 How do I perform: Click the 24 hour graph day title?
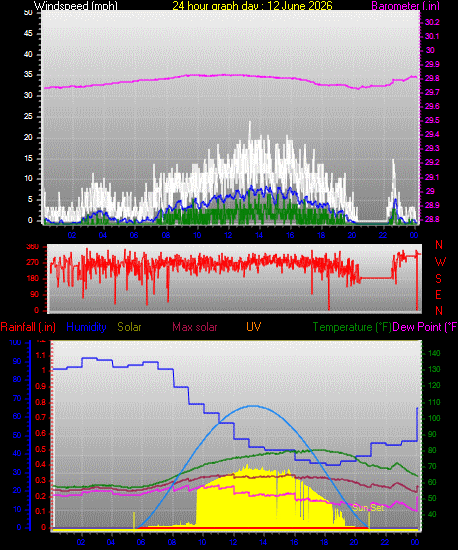click(x=252, y=6)
